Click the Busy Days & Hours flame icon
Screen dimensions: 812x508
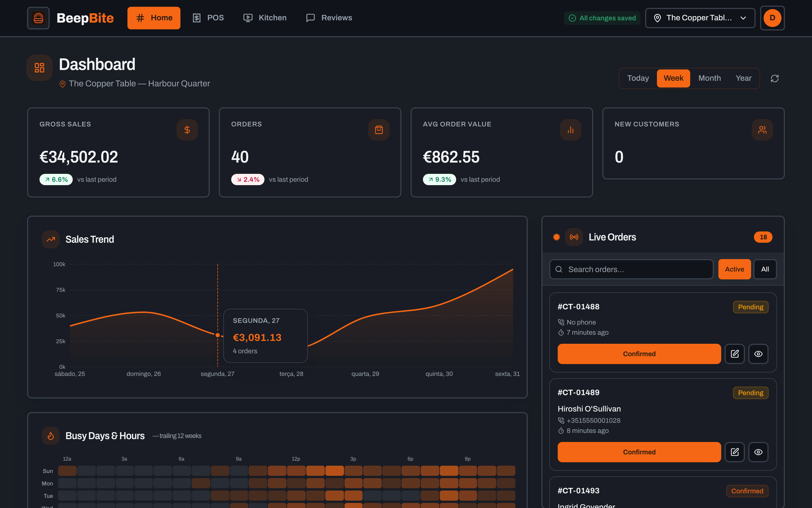(51, 436)
